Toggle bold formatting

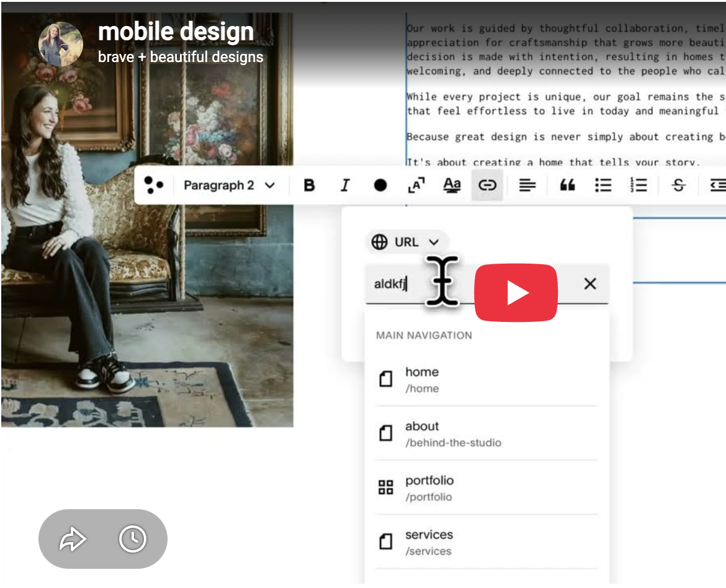coord(309,185)
